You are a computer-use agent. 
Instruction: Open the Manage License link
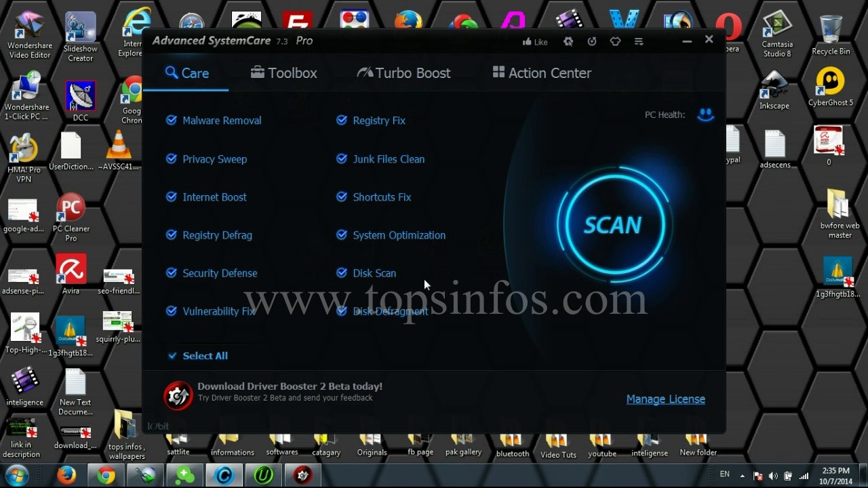click(x=665, y=399)
